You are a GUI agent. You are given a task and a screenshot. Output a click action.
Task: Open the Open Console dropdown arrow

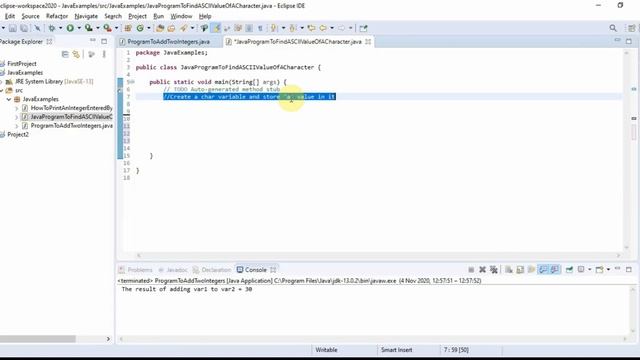pos(608,270)
